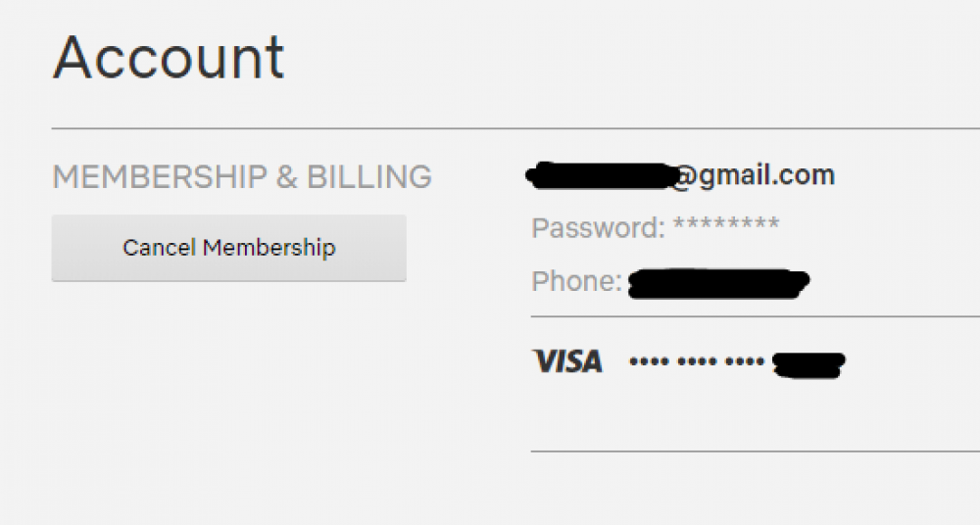This screenshot has width=980, height=525.
Task: Click the ampersand in MEMBERSHIP & BILLING
Action: [x=287, y=177]
